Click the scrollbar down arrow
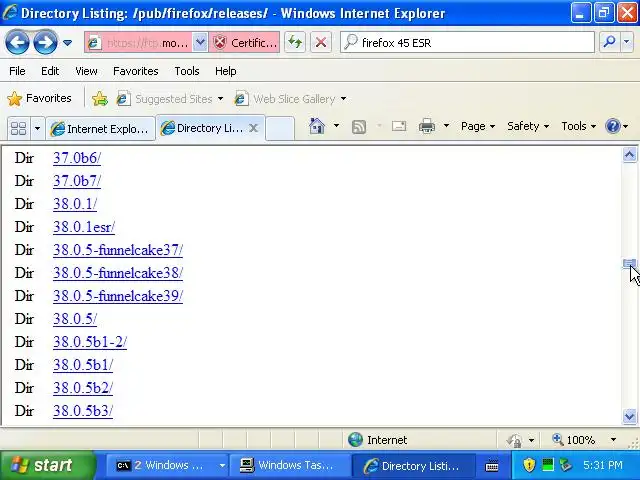 pyautogui.click(x=629, y=416)
